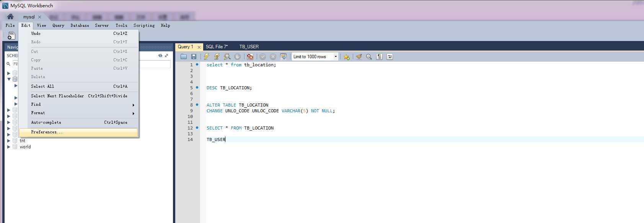Image resolution: width=644 pixels, height=223 pixels.
Task: Select the mysql connection tab
Action: pyautogui.click(x=29, y=17)
